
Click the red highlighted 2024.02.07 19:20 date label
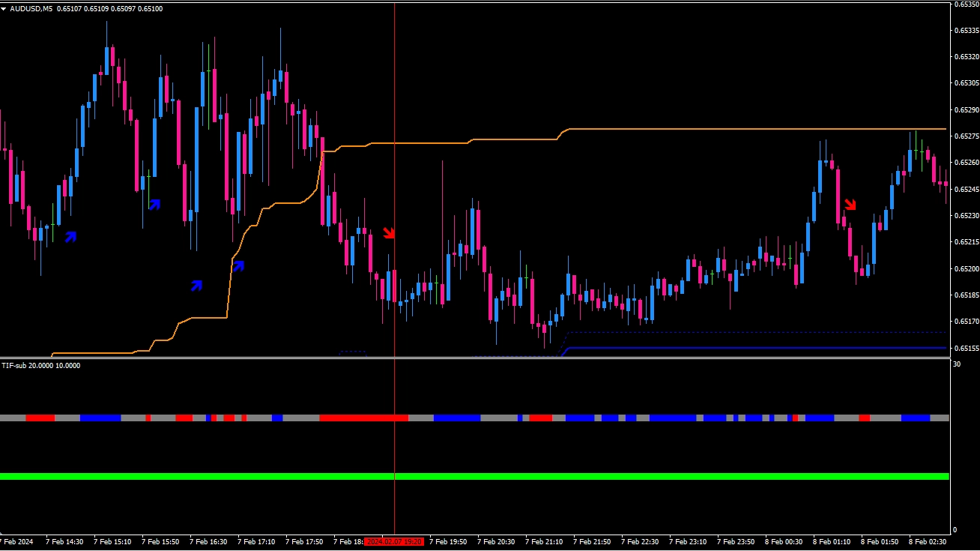[394, 541]
